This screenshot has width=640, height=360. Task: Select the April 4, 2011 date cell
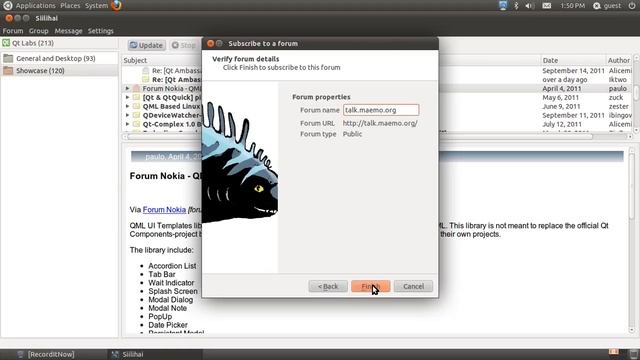point(562,89)
